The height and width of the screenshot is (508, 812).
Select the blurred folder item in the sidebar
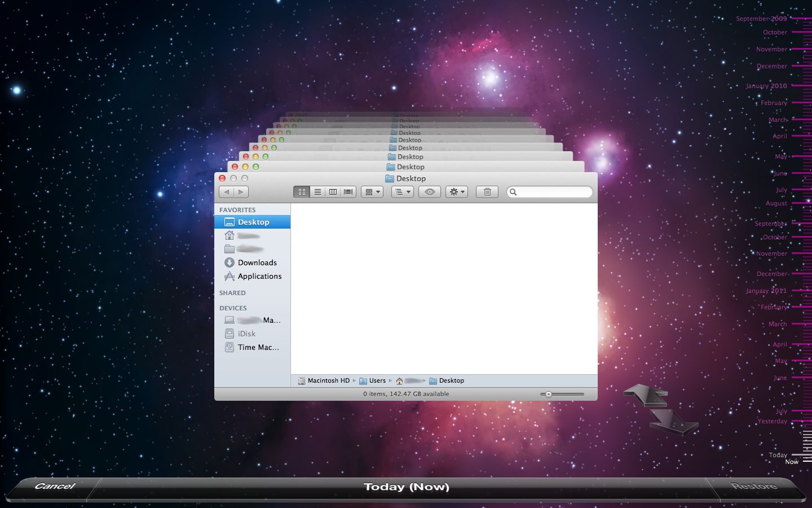pos(253,249)
